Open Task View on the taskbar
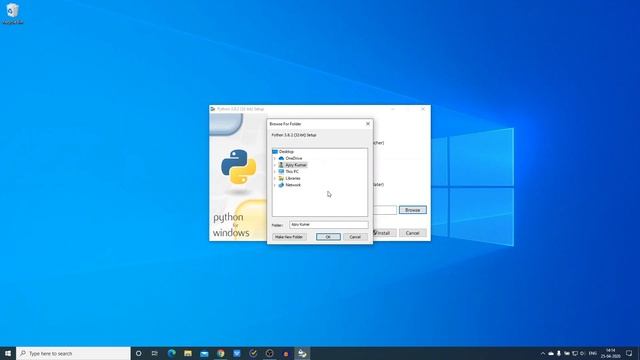 click(x=155, y=353)
